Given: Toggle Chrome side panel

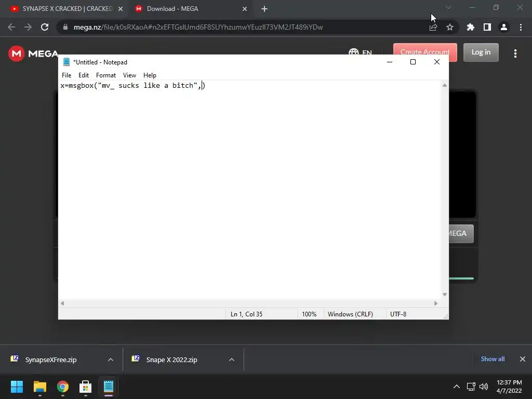Looking at the screenshot, I should point(487,27).
